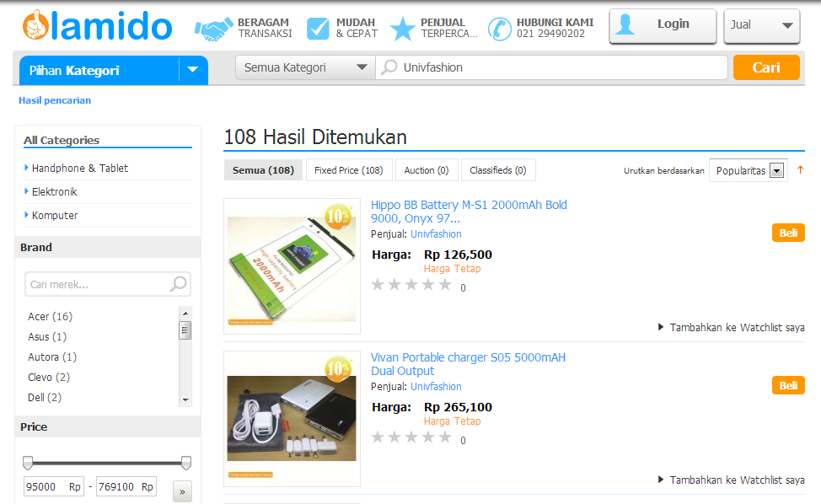Image resolution: width=821 pixels, height=504 pixels.
Task: Open the Jual dropdown menu
Action: point(762,25)
